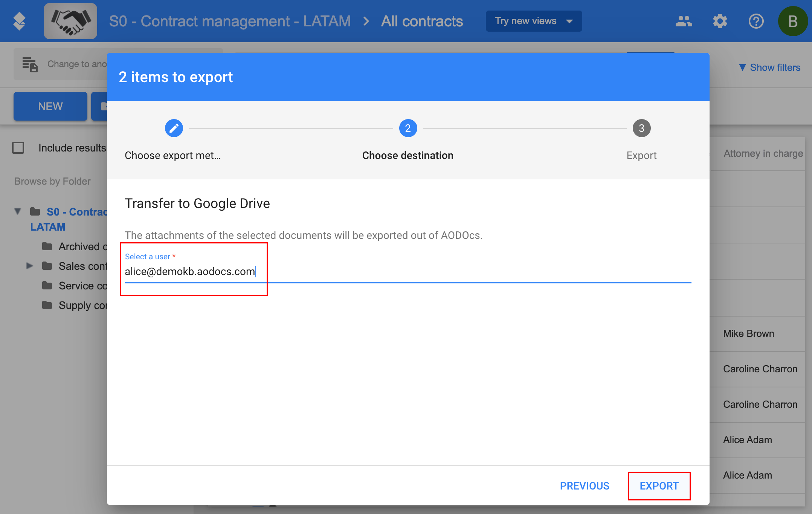Click the Browse by Folder label

[52, 181]
